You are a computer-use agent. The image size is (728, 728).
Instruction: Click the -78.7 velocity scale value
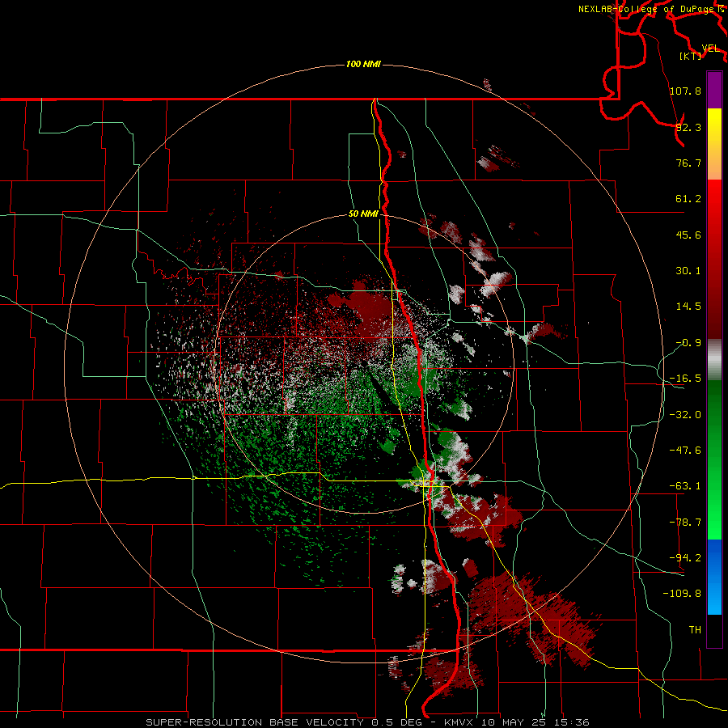685,523
